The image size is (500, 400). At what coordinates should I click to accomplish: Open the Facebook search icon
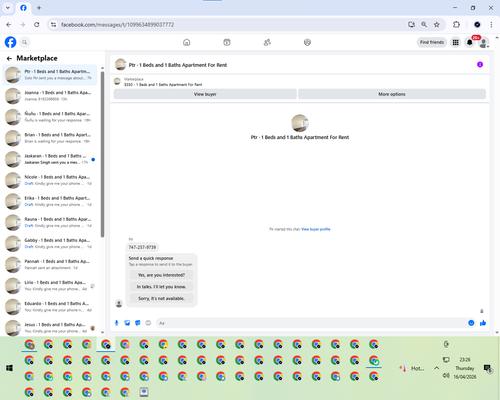(25, 42)
